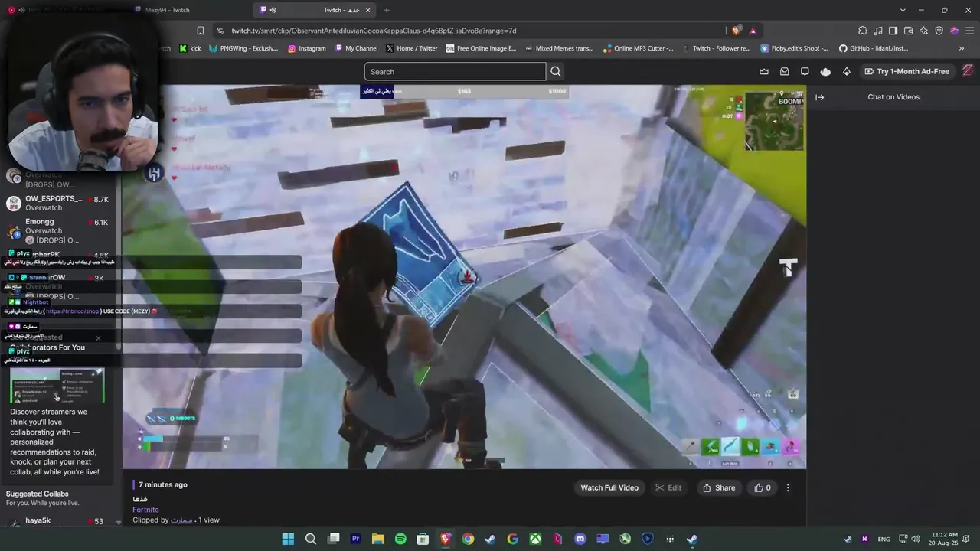
Task: Open a new browser tab
Action: (x=387, y=10)
